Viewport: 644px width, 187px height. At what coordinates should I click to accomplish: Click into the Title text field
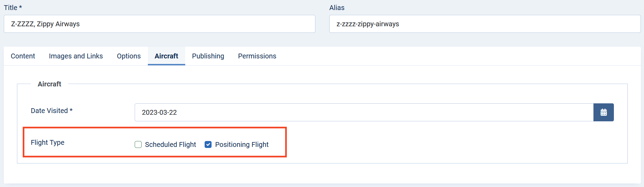point(160,24)
